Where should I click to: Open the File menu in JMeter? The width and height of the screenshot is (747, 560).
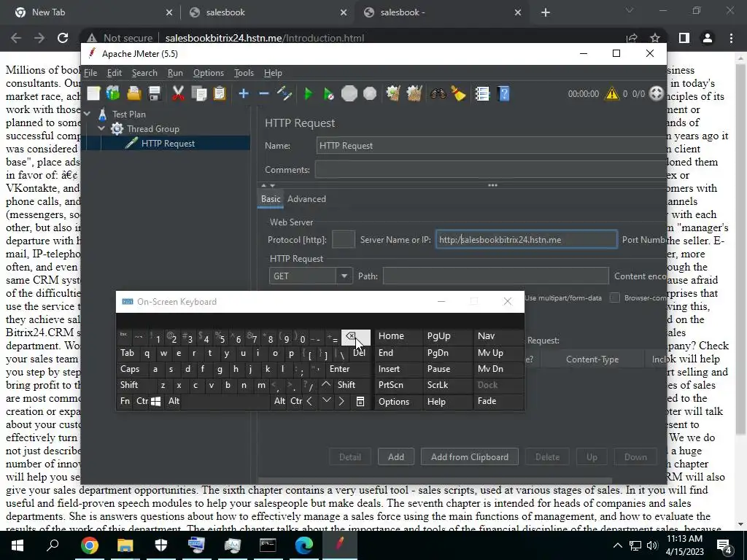90,73
